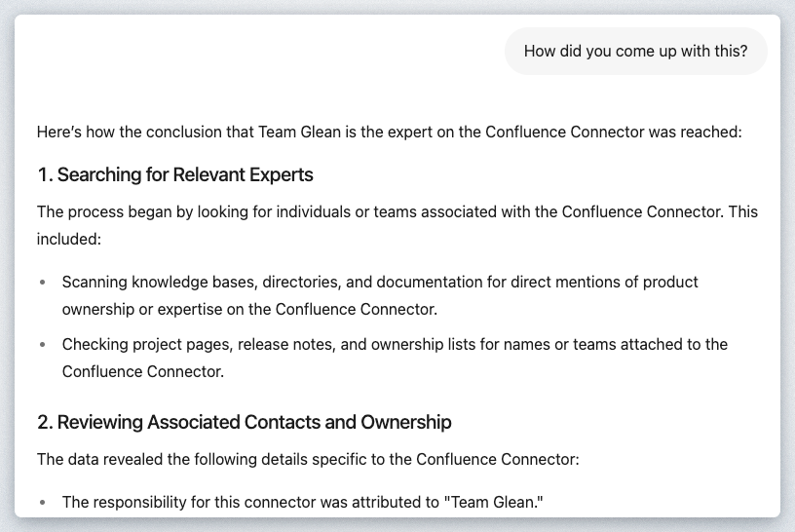Click the bullet dot before "Checking project pages"

pos(42,345)
